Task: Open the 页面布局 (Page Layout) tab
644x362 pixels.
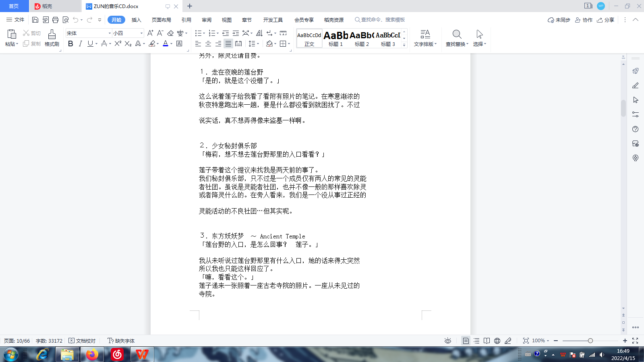Action: coord(161,20)
